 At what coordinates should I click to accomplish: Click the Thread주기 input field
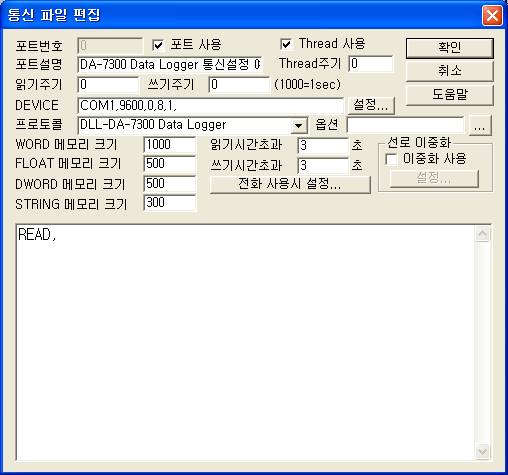pyautogui.click(x=371, y=63)
